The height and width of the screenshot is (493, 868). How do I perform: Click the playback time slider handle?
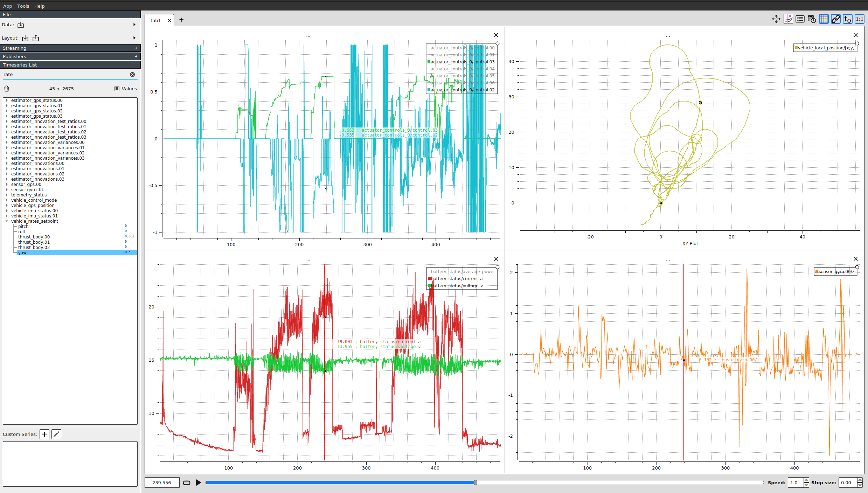point(475,482)
